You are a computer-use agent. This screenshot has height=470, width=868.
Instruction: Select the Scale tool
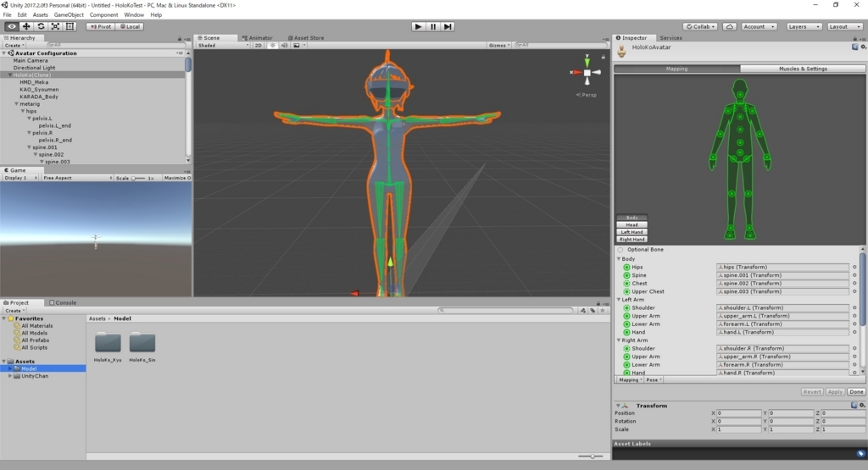tap(55, 26)
